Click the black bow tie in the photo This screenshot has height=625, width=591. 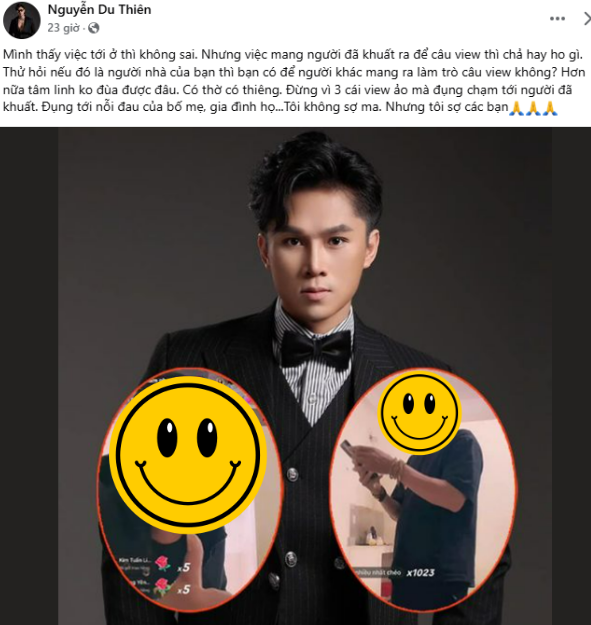pyautogui.click(x=316, y=349)
